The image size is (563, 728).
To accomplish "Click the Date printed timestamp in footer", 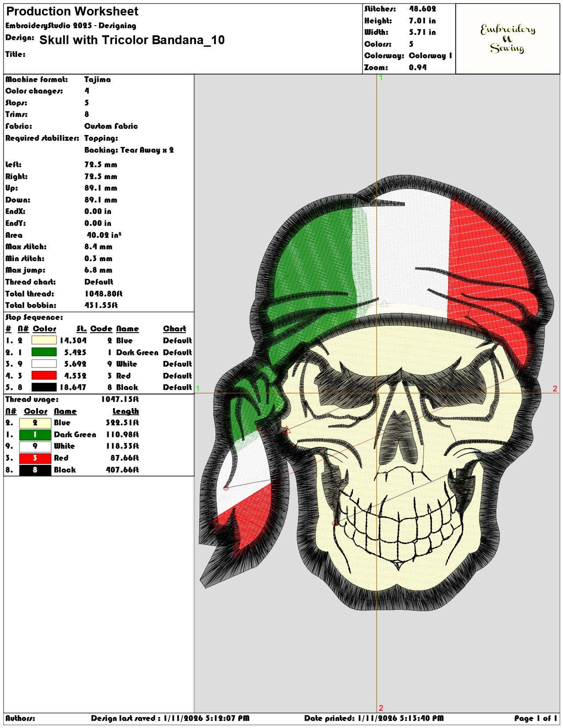I will [374, 718].
